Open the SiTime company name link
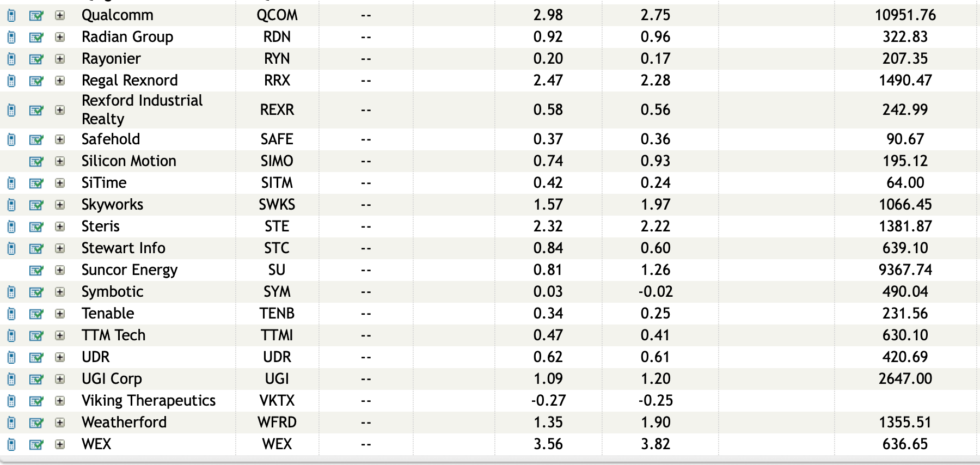980x465 pixels. 103,183
